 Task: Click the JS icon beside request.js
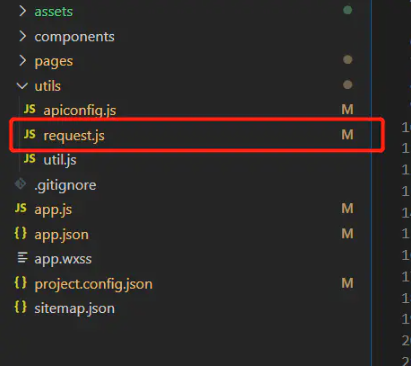[x=30, y=134]
